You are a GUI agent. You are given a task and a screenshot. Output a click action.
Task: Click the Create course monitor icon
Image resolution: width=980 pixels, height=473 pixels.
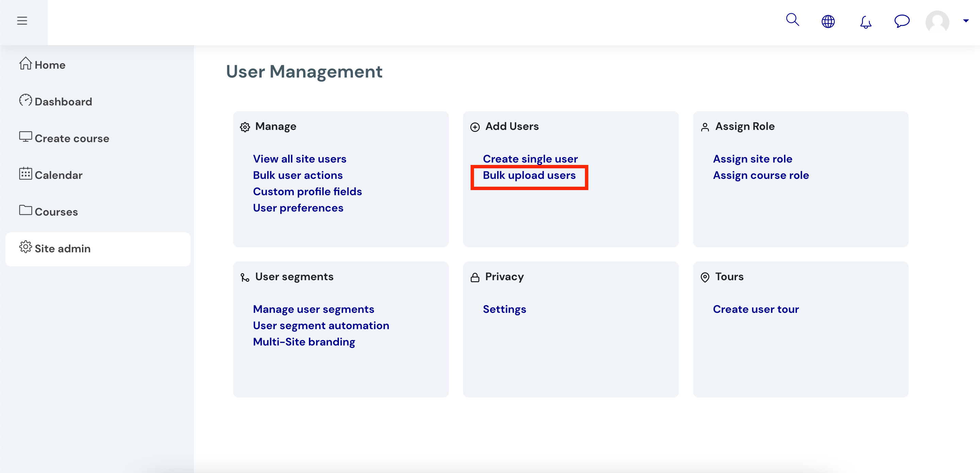26,136
